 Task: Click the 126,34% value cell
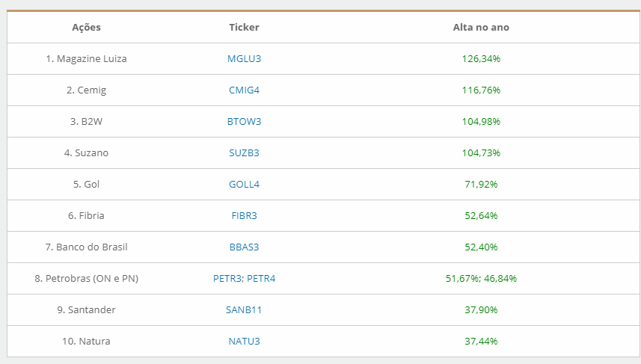[481, 58]
